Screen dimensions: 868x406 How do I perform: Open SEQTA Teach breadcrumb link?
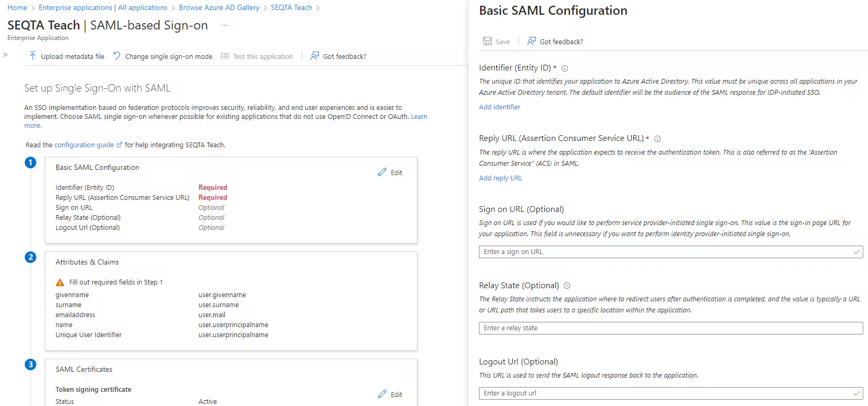tap(292, 7)
